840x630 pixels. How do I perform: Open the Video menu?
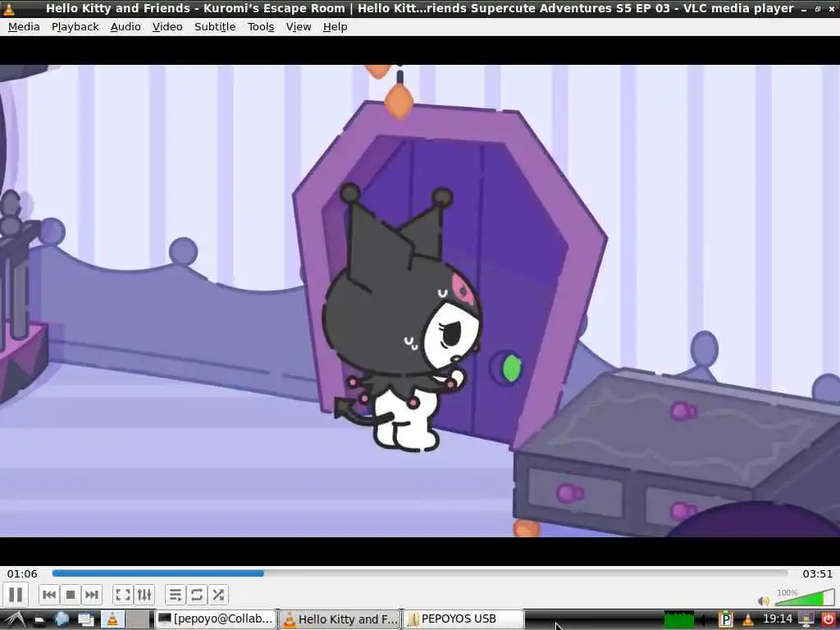tap(167, 27)
